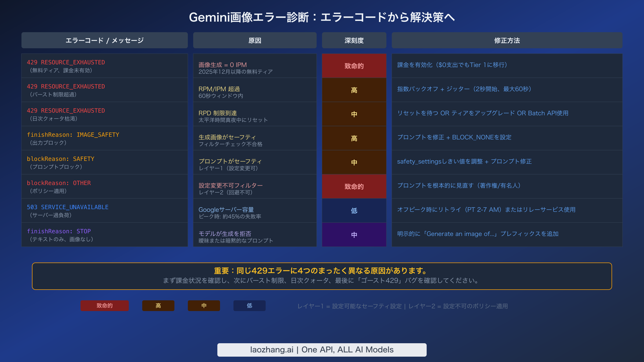
Task: Click the 高 badge for IMAGE_SAFETY row
Action: [x=354, y=138]
